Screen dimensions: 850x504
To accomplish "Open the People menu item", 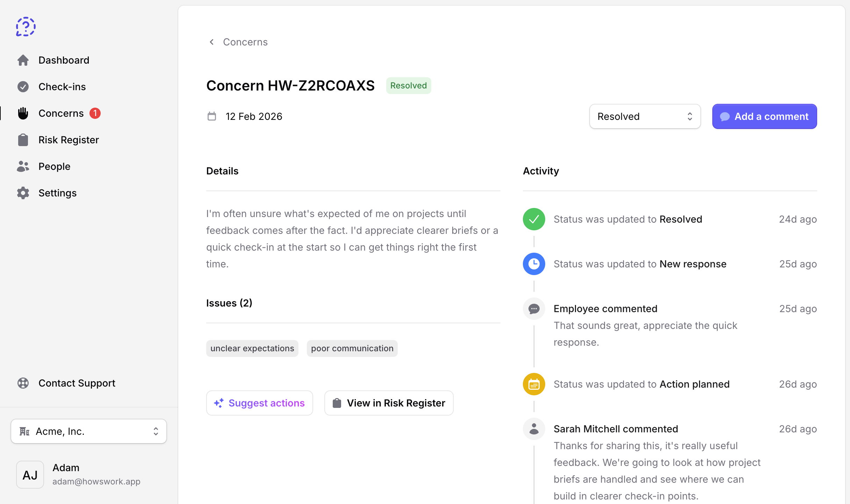I will tap(54, 166).
